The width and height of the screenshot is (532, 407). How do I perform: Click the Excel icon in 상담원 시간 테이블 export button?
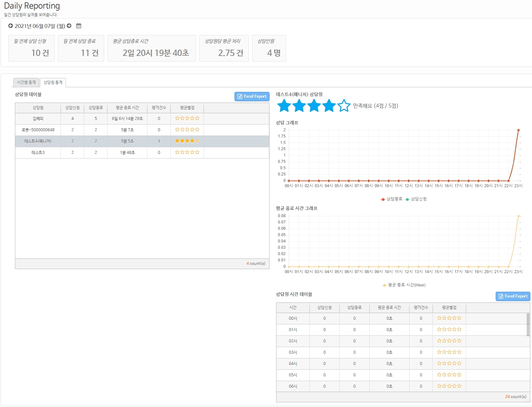tap(501, 296)
